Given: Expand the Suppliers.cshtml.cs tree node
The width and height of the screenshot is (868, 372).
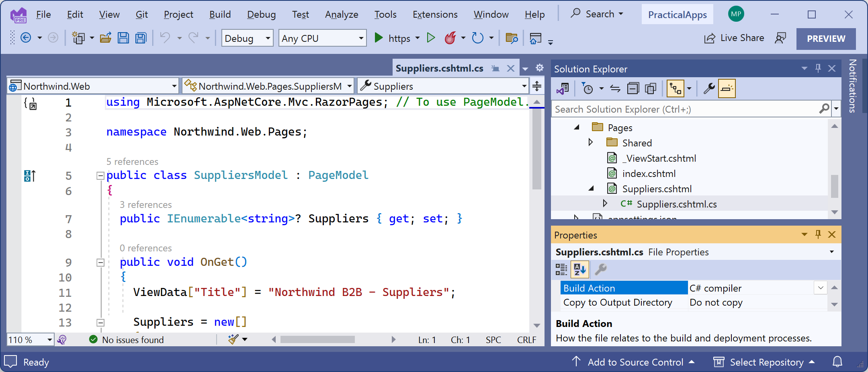Looking at the screenshot, I should point(605,203).
